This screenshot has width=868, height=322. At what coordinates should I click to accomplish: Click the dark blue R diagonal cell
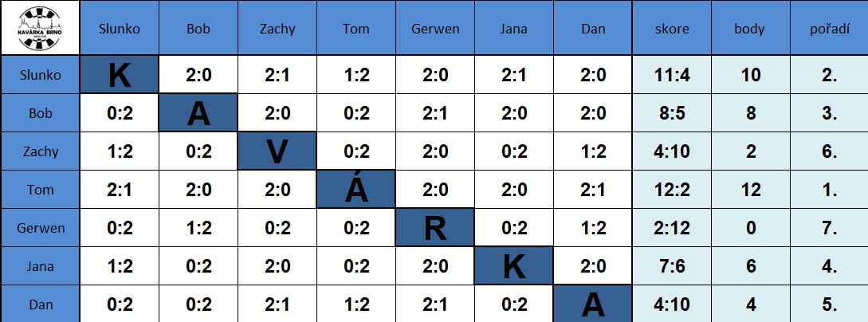point(435,227)
